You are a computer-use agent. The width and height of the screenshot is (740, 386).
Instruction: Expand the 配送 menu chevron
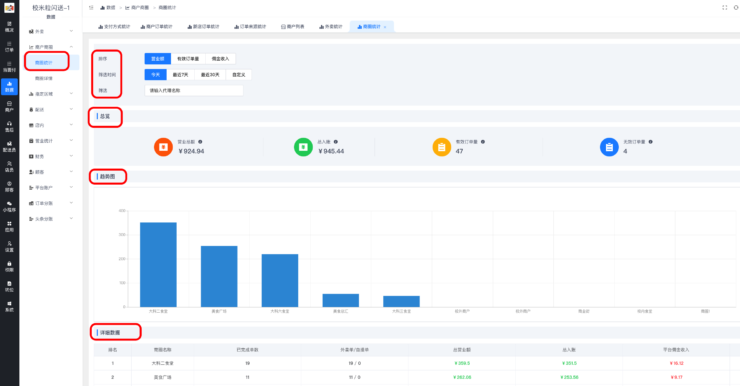click(71, 109)
